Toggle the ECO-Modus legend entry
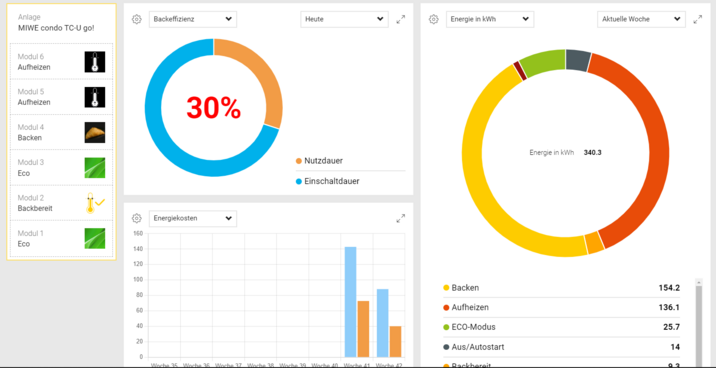Screen dimensions: 716x368 (469, 327)
